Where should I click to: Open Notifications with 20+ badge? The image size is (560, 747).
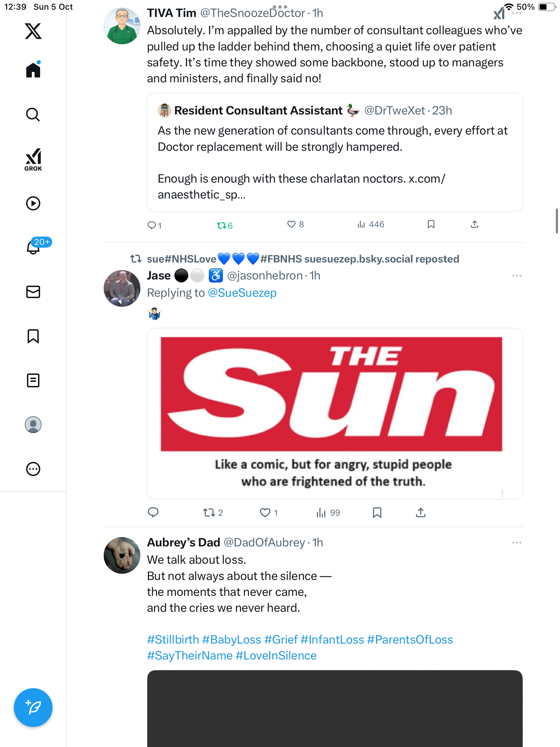[34, 247]
